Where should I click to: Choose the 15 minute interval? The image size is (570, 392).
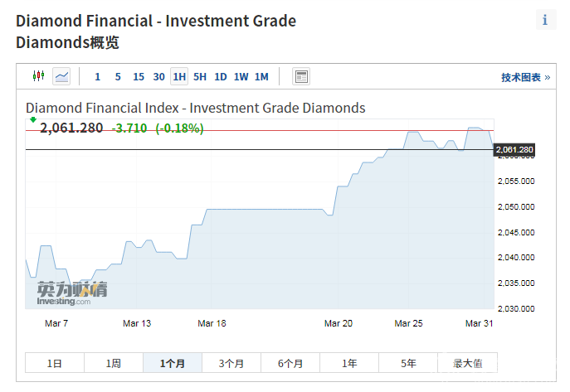coord(138,77)
